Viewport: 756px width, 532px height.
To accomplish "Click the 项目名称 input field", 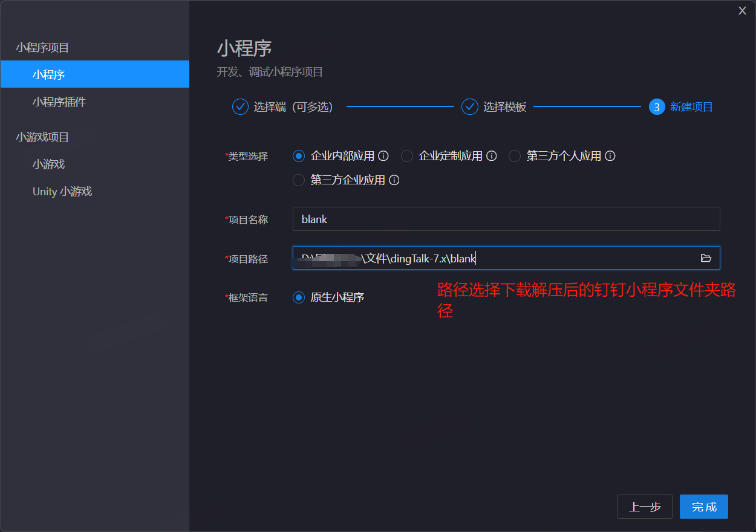I will pyautogui.click(x=506, y=219).
